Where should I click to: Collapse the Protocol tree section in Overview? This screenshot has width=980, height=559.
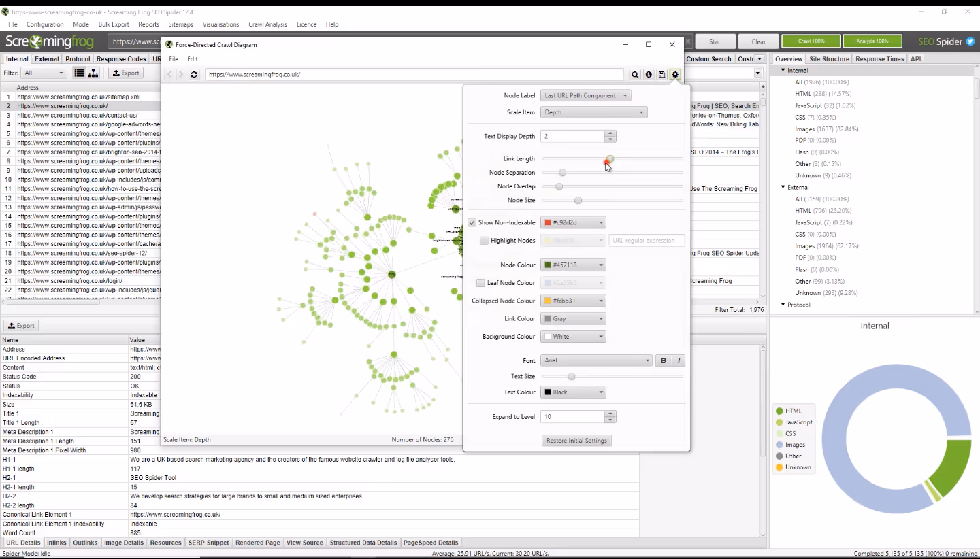783,305
